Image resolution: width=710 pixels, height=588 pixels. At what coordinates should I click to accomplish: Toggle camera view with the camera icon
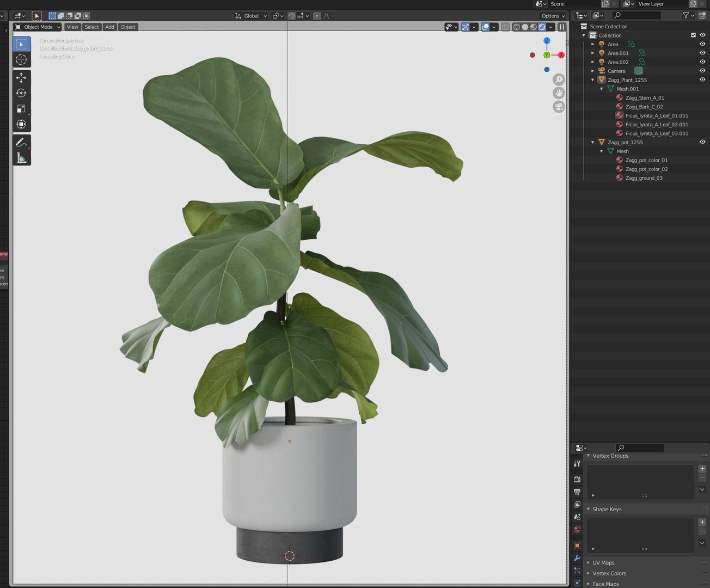[x=559, y=107]
